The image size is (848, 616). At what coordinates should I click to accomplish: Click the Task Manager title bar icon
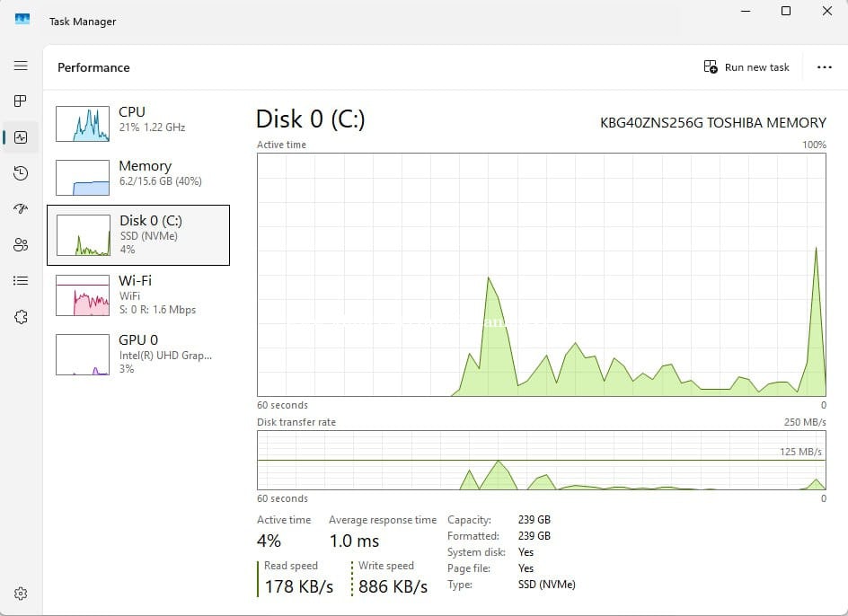22,20
